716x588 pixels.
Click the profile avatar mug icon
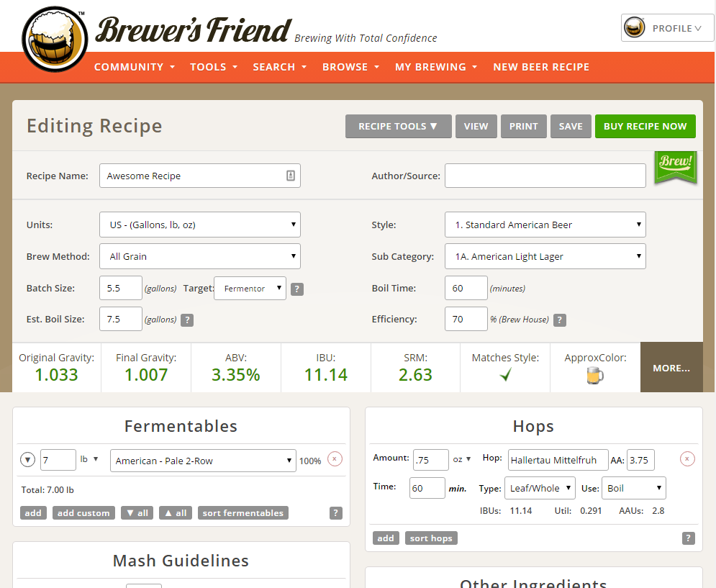(634, 28)
